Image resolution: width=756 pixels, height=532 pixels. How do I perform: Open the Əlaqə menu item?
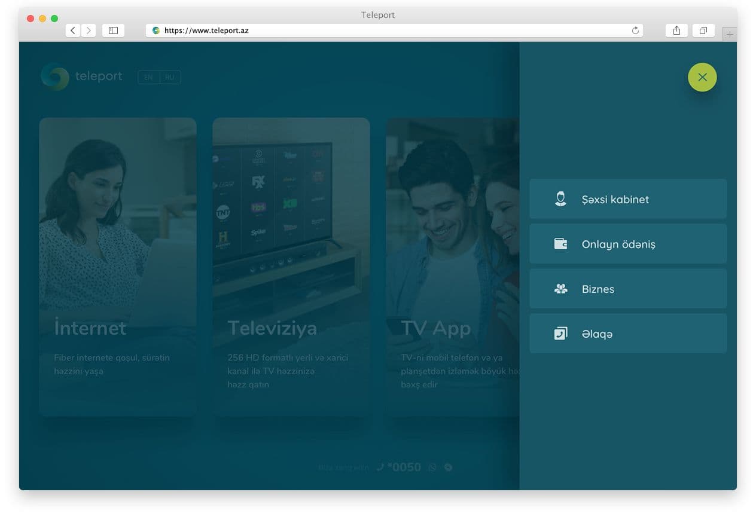[x=628, y=334]
